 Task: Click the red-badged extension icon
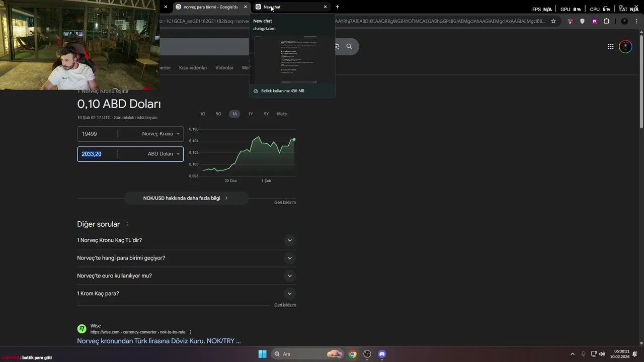click(x=570, y=21)
